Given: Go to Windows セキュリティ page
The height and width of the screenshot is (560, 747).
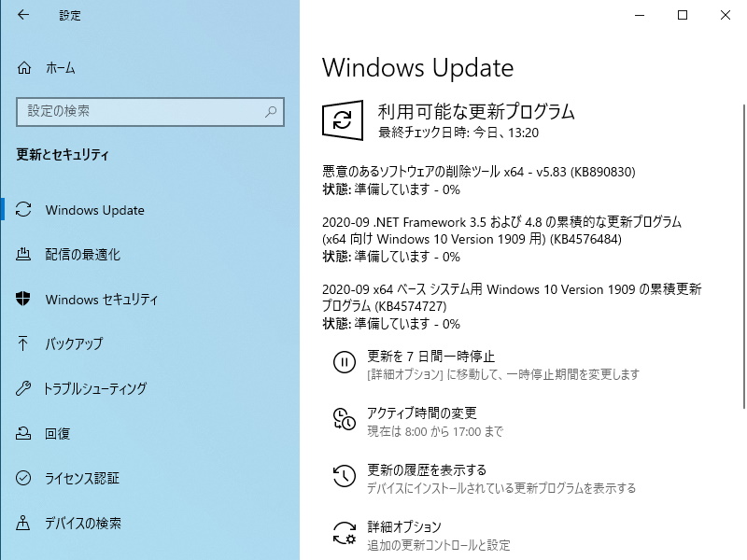Looking at the screenshot, I should (102, 299).
